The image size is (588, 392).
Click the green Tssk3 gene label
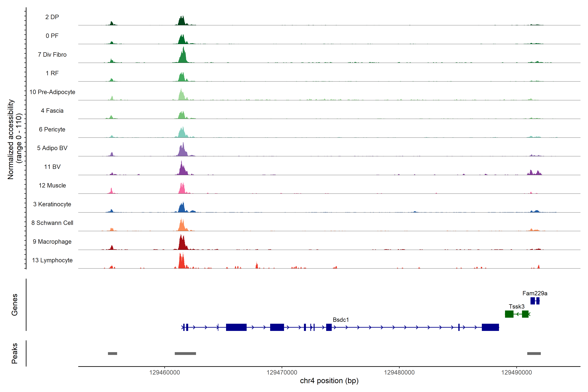coord(516,307)
